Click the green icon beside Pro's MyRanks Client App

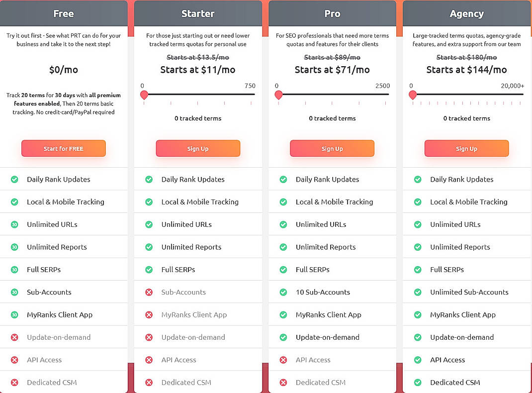point(283,314)
